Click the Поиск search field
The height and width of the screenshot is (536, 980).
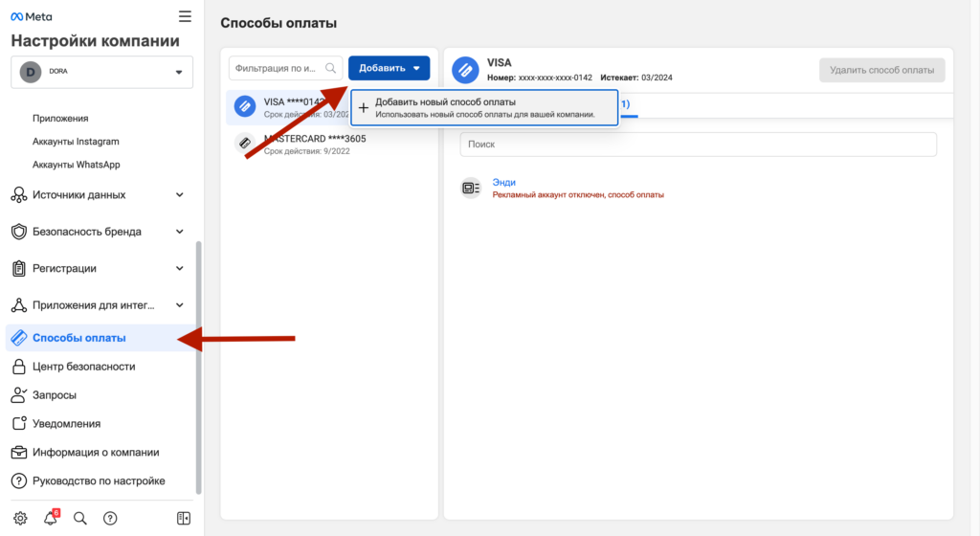(x=698, y=145)
